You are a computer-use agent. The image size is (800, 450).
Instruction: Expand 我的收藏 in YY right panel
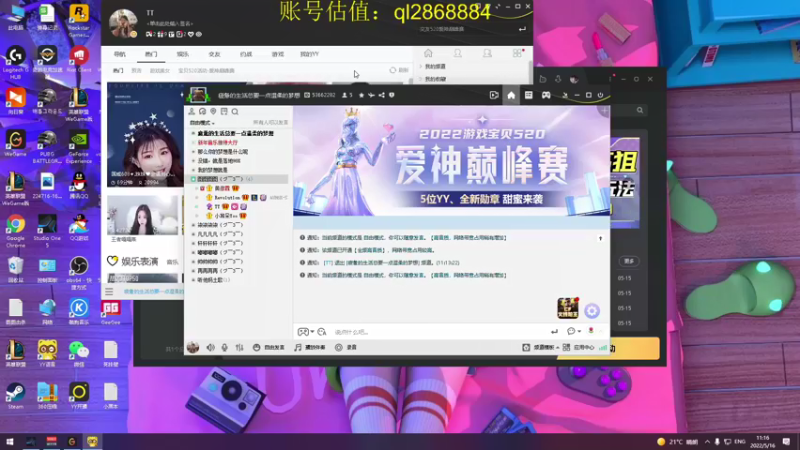click(x=433, y=79)
